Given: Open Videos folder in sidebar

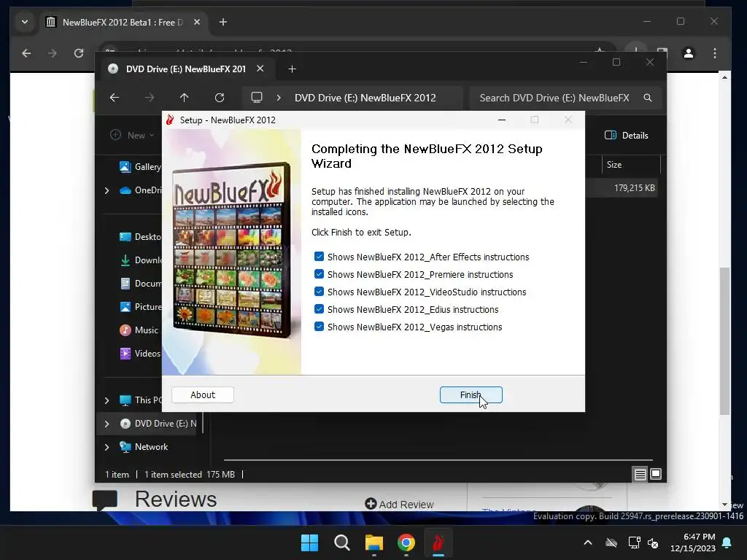Looking at the screenshot, I should [140, 354].
